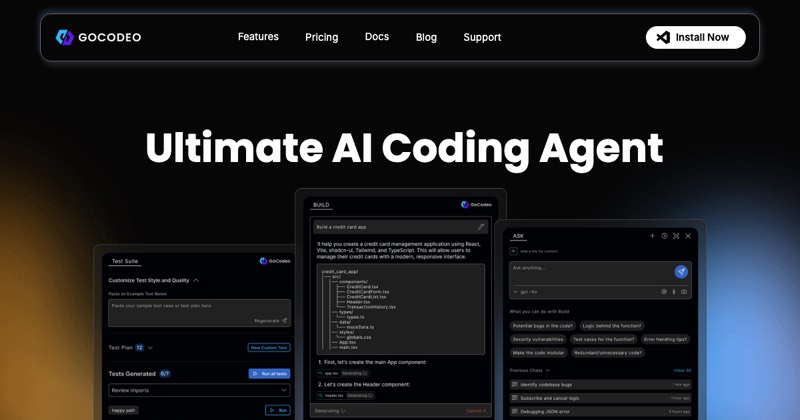800x420 pixels.
Task: Click the View All link
Action: [682, 370]
